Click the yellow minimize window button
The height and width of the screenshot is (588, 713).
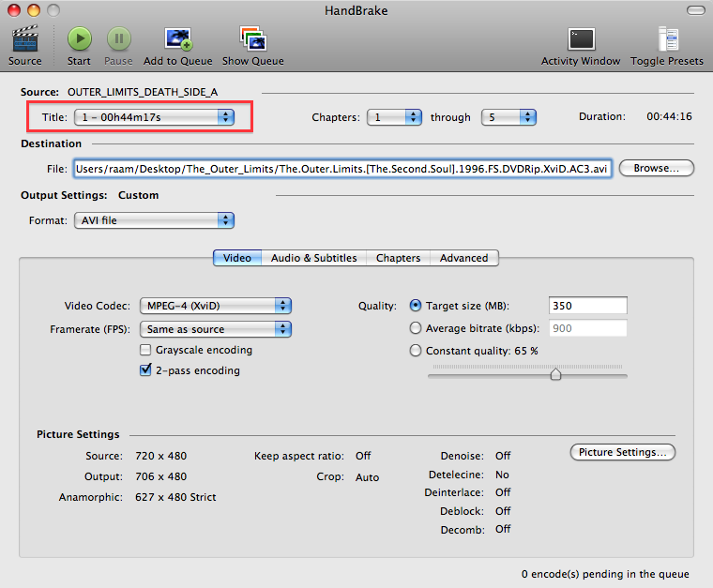click(x=34, y=10)
